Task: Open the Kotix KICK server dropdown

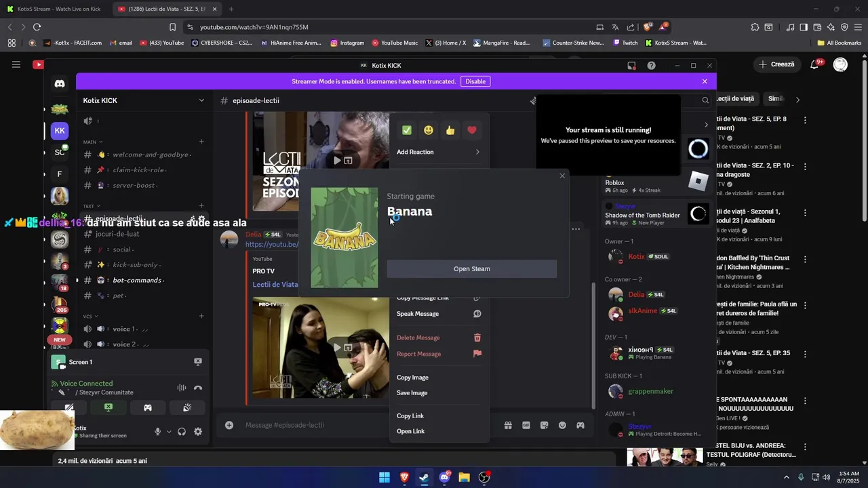Action: pyautogui.click(x=144, y=100)
